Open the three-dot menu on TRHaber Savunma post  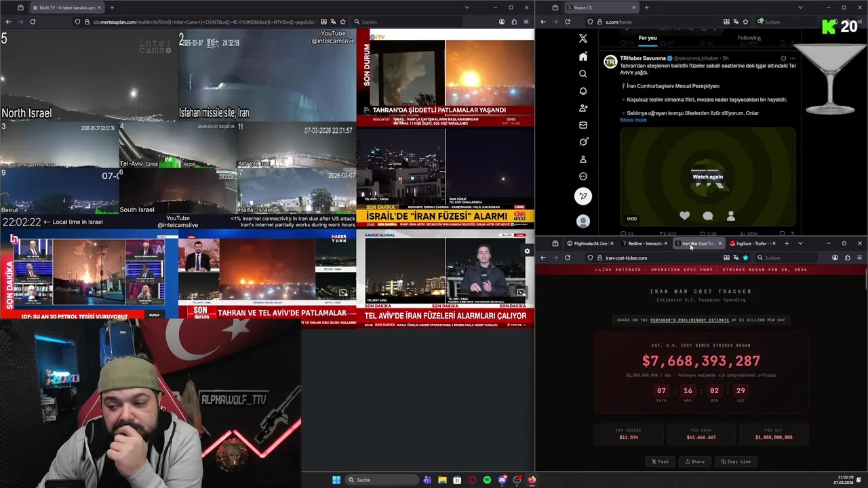[792, 58]
